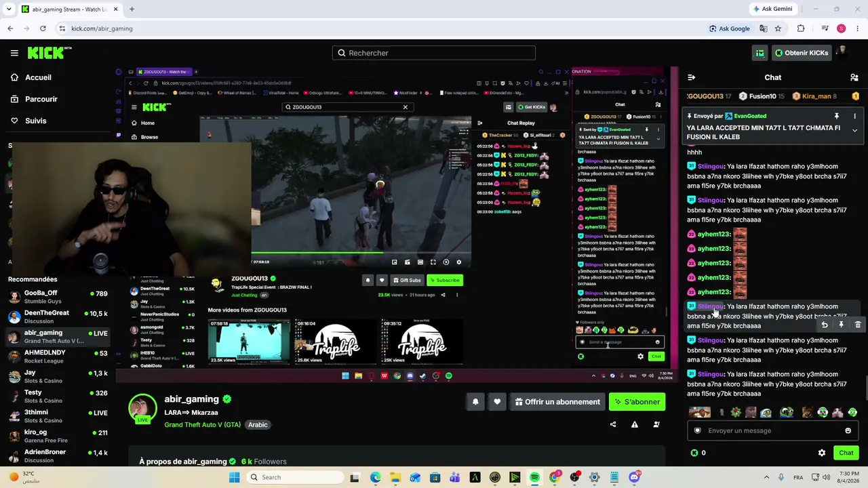
Task: Click the address bar URL kick.com/abir_gaming
Action: 102,28
